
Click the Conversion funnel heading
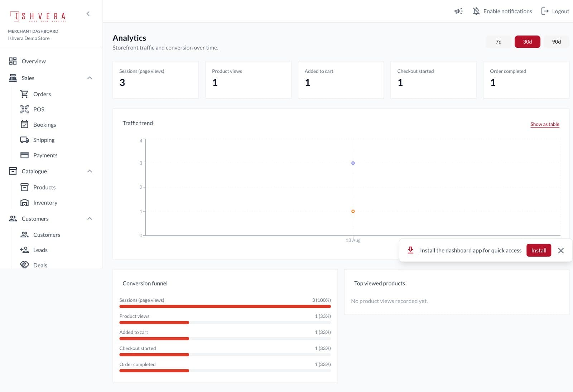tap(145, 283)
